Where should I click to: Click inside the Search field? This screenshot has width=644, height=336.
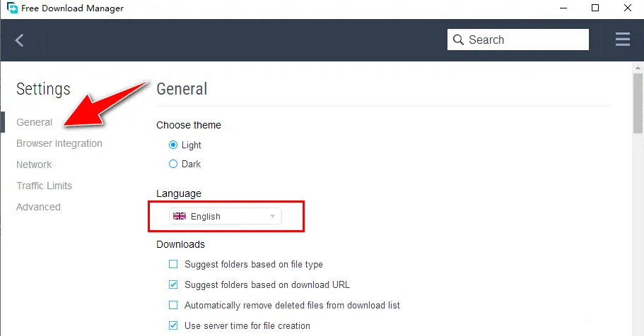tap(525, 40)
